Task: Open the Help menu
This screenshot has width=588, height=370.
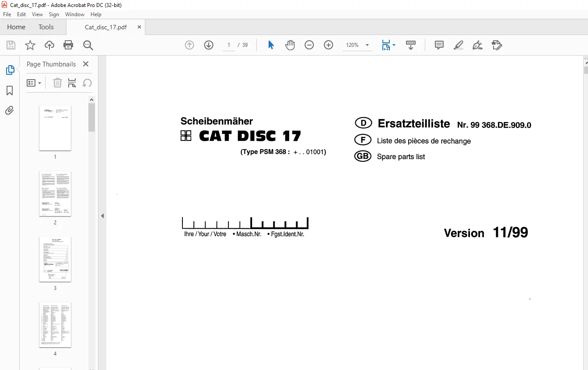Action: 96,14
